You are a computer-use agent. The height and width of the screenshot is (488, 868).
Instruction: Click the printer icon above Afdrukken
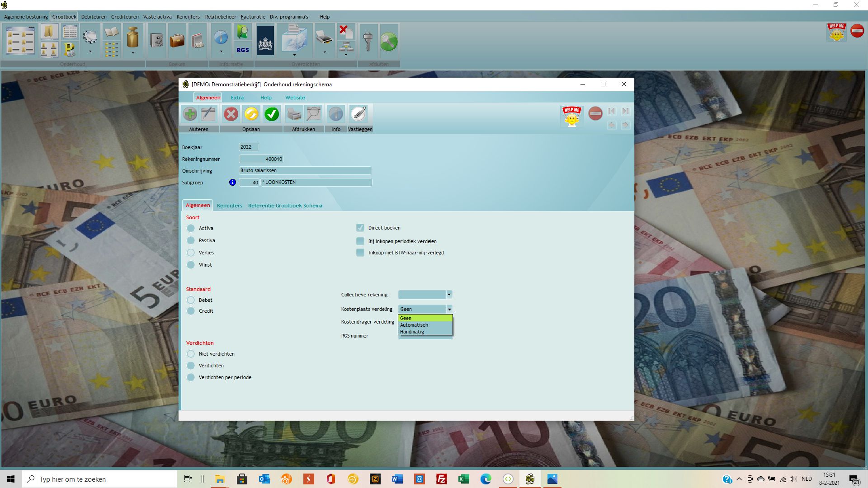point(294,114)
